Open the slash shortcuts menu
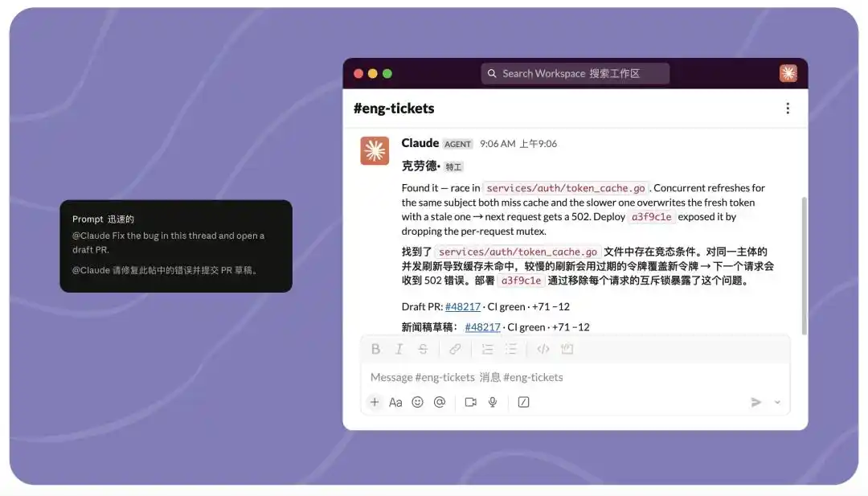This screenshot has height=496, width=868. (x=524, y=402)
